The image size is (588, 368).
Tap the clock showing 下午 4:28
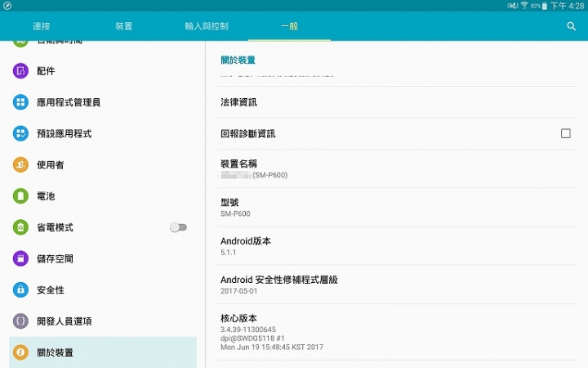point(567,6)
